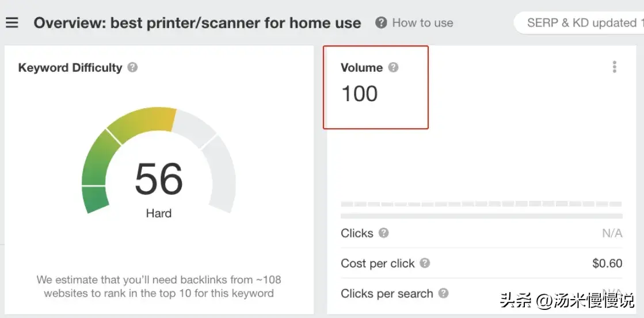
Task: Open the How to use guide link
Action: point(422,23)
